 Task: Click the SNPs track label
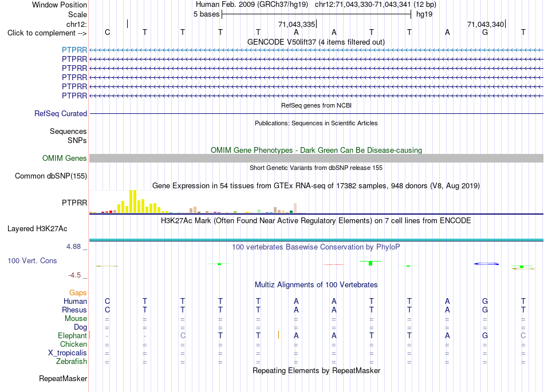[x=77, y=140]
